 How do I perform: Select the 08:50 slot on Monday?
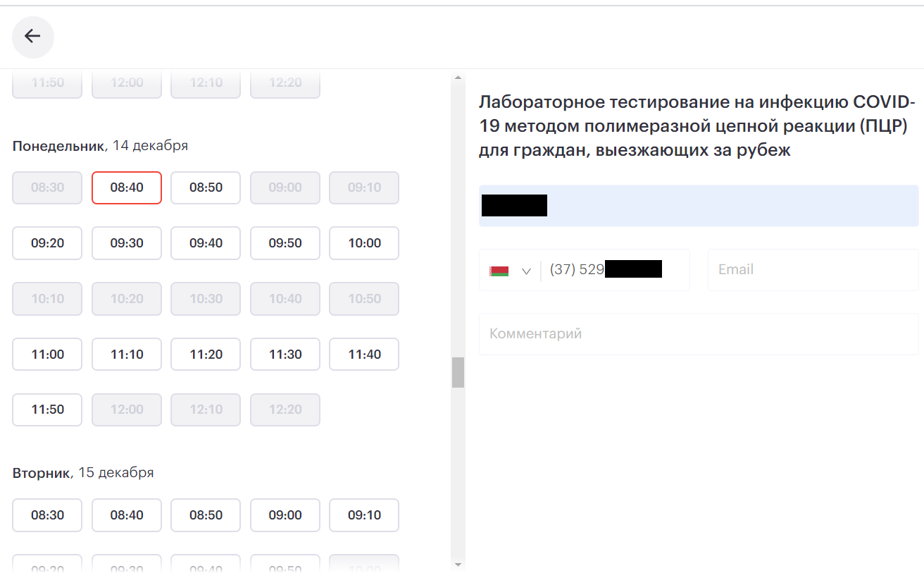click(x=205, y=187)
